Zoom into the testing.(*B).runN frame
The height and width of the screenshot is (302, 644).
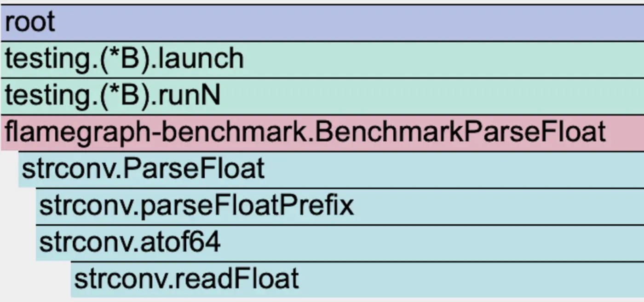[322, 96]
